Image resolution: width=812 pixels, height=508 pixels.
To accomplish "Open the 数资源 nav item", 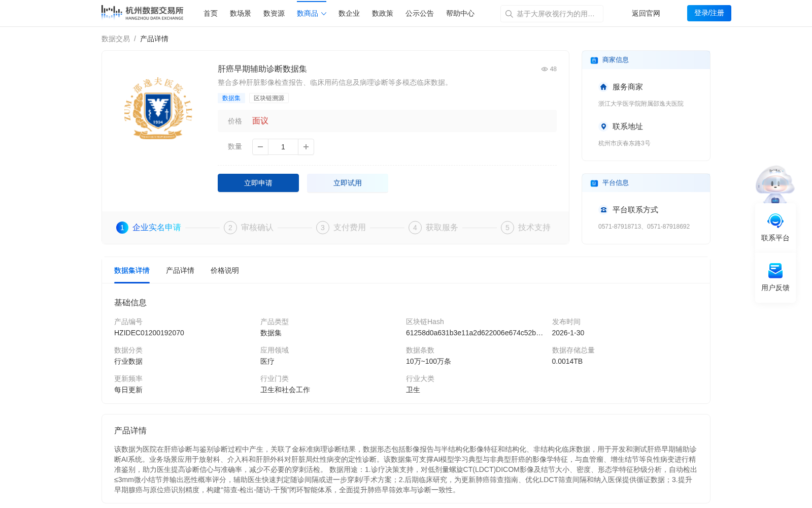I will tap(274, 14).
